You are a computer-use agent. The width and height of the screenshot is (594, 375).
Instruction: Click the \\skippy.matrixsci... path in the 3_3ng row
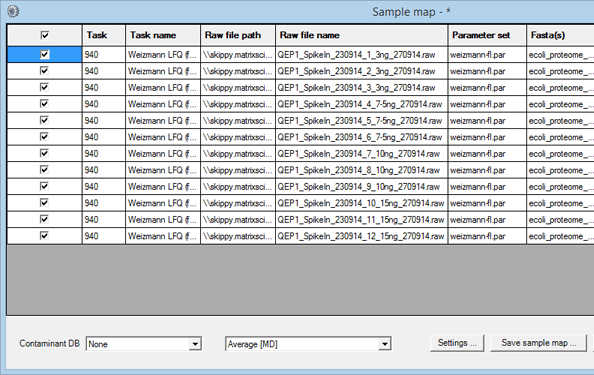tap(238, 88)
